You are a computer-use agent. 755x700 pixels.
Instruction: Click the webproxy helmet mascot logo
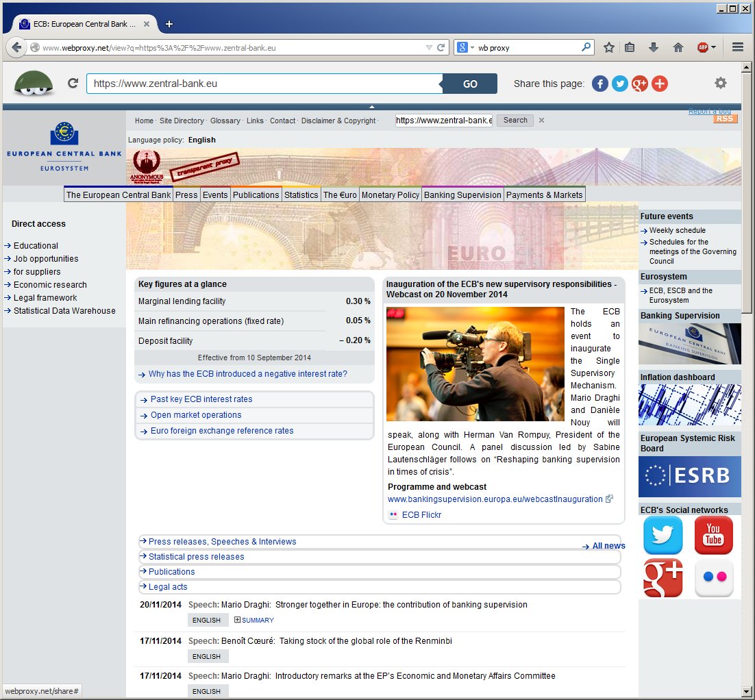point(34,83)
